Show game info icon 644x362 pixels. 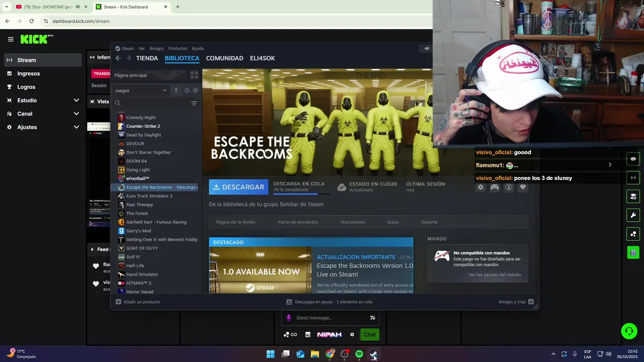pyautogui.click(x=509, y=187)
